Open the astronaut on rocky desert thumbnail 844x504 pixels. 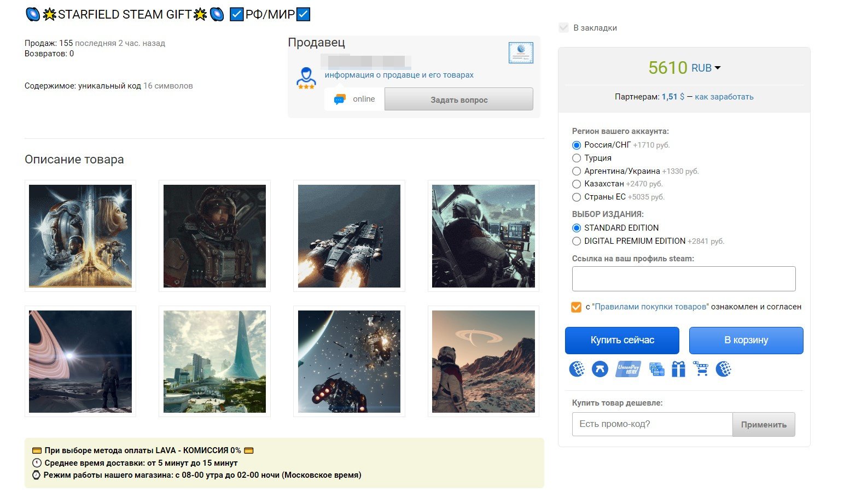484,361
